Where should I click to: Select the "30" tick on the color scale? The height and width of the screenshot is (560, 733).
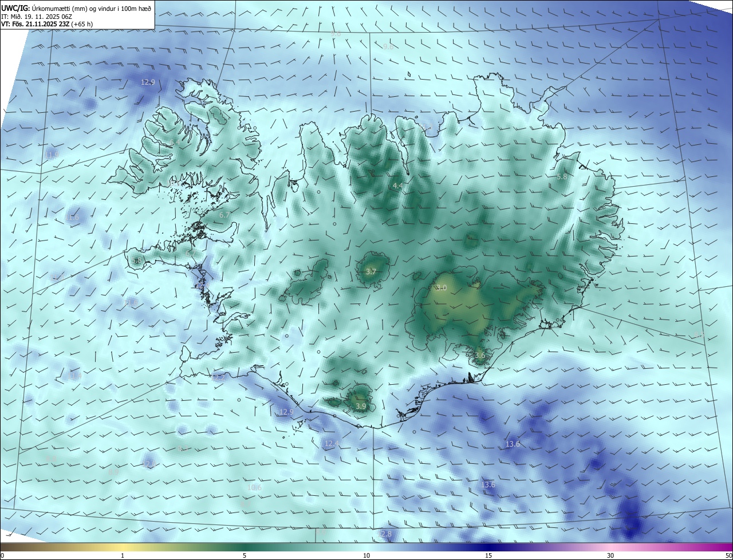[x=610, y=555]
